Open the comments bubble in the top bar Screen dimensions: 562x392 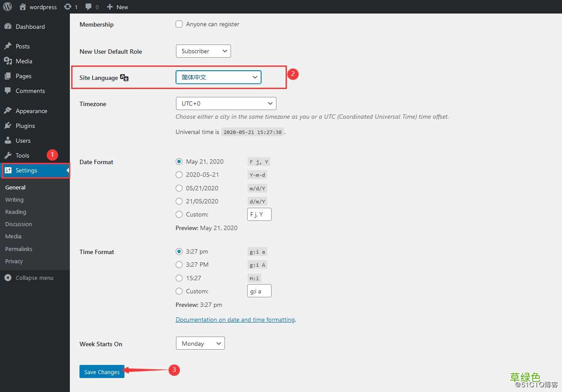point(89,7)
